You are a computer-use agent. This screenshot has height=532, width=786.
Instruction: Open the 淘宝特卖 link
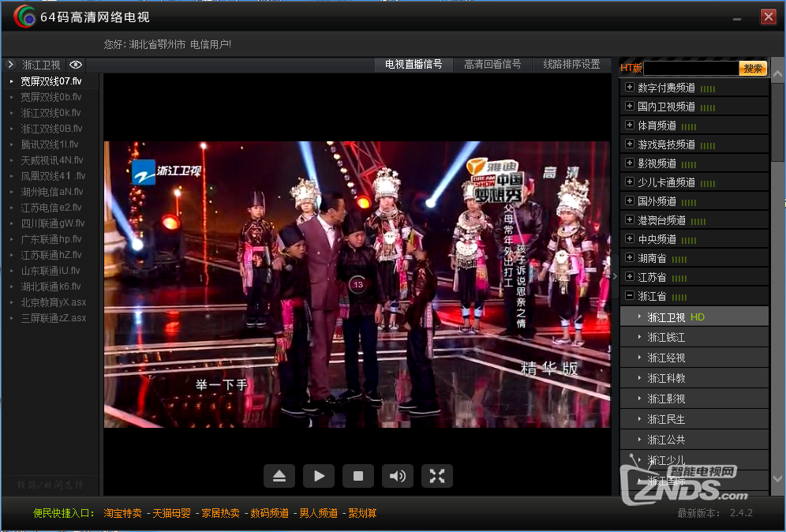coord(122,513)
